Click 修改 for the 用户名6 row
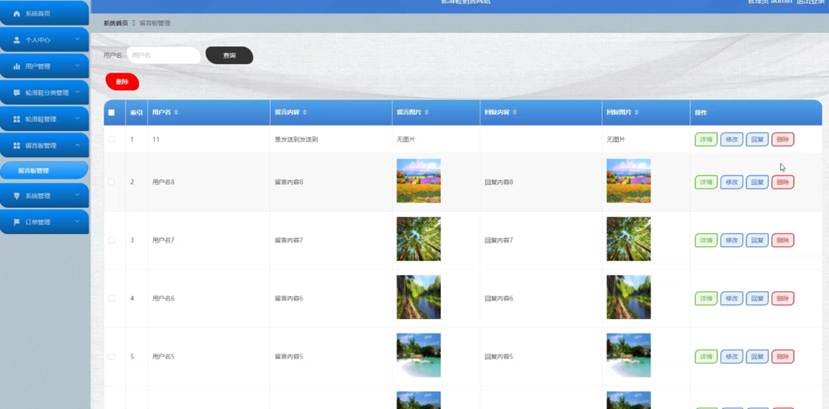Viewport: 829px width, 409px height. coord(732,298)
